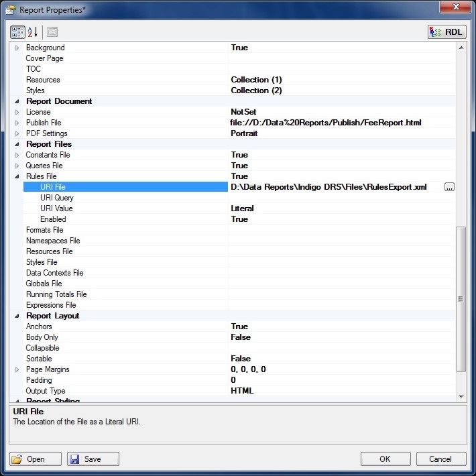Select the Output Type property row
The height and width of the screenshot is (476, 476).
45,391
